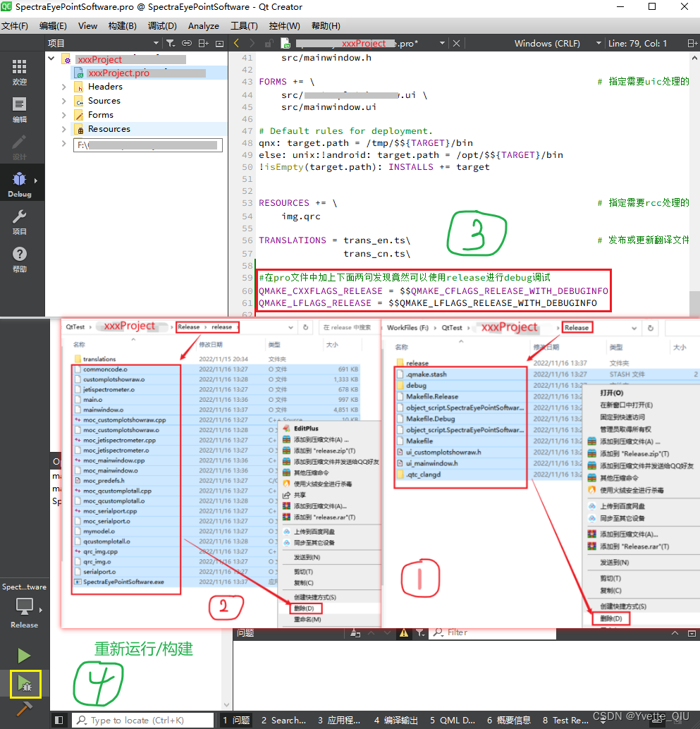The image size is (700, 729).
Task: Toggle warnings filter in Issues pane
Action: point(404,632)
